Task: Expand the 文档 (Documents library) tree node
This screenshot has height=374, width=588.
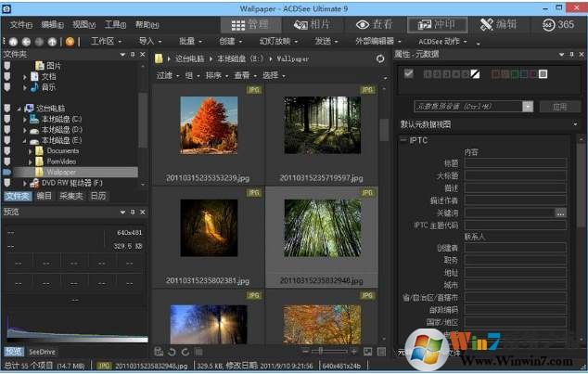Action: [x=25, y=77]
